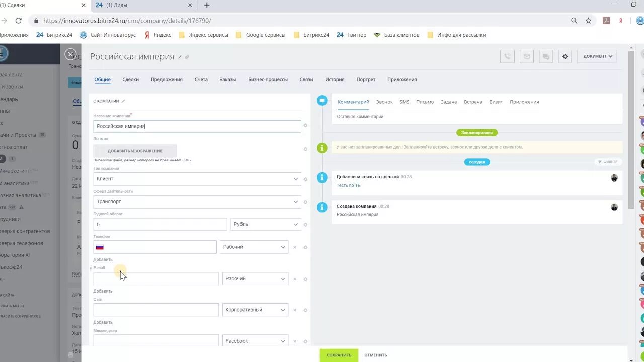Open the settings gear next to Документ
This screenshot has height=362, width=644.
click(565, 56)
